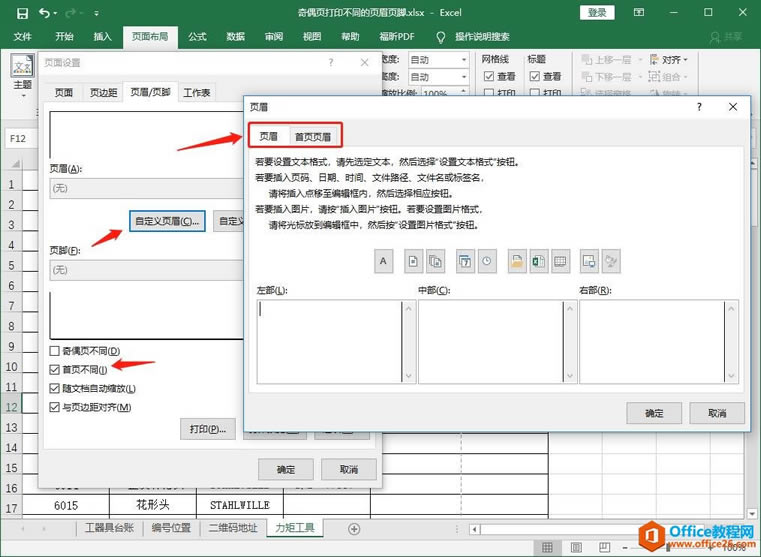Click the Insert Picture icon
Screen dimensions: 761x557
tap(590, 262)
